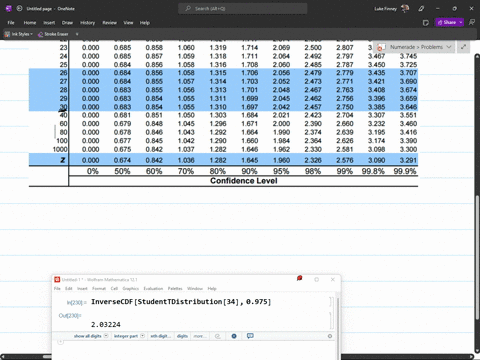Click the OneNote app icon in title bar
The image size is (480, 360).
9,8
